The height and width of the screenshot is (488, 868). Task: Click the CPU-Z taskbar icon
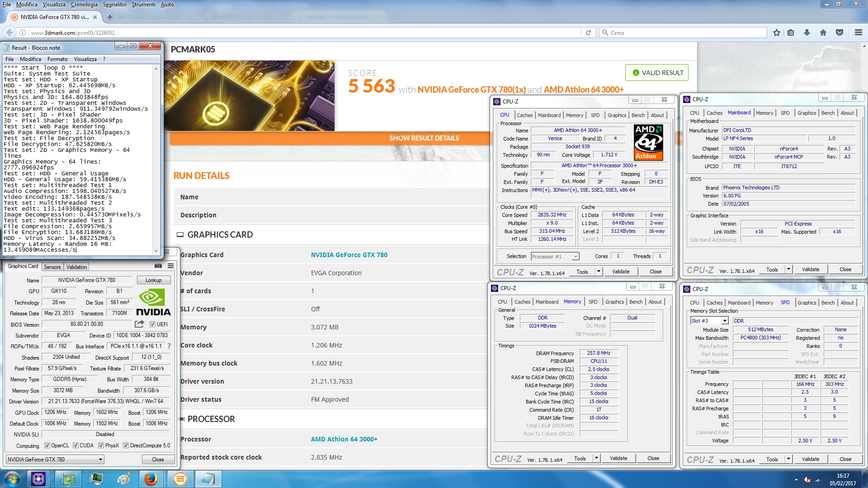pos(38,479)
